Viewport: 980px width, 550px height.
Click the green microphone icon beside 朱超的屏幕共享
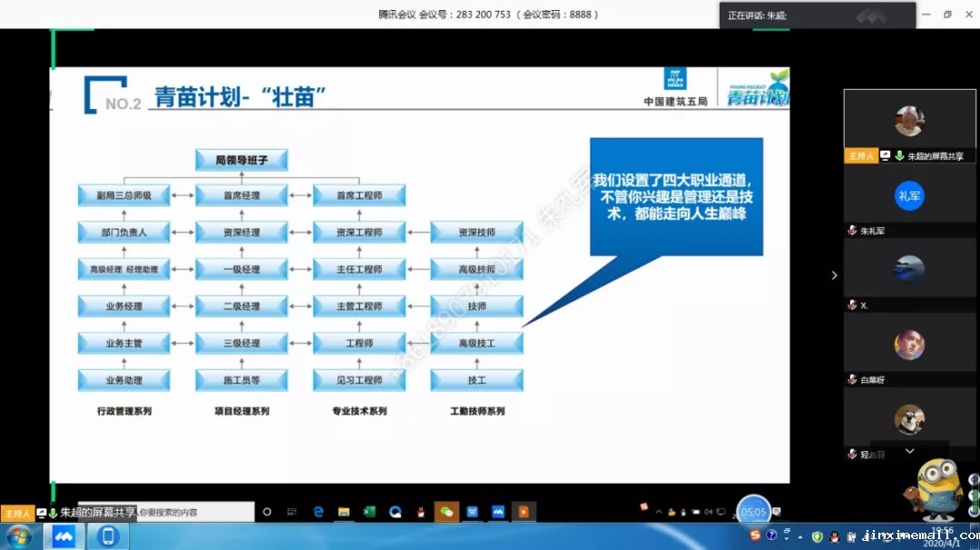[899, 156]
